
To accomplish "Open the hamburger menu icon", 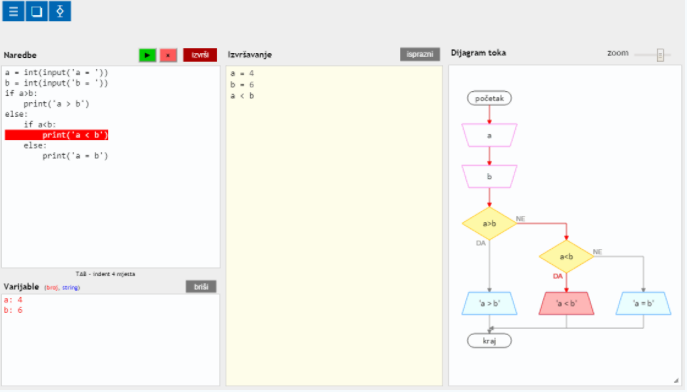I will click(x=13, y=11).
